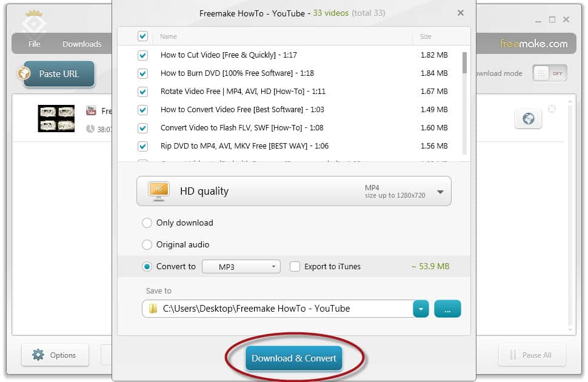Open the save path history dropdown arrow
588x382 pixels.
(421, 309)
